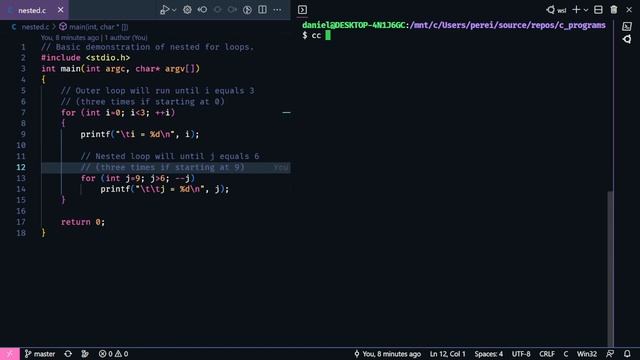Close the nested.c tab
The width and height of the screenshot is (640, 360).
tap(60, 10)
